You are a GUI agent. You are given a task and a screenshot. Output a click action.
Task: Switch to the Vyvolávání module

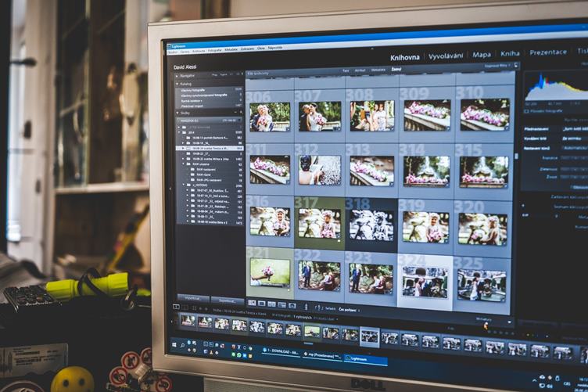click(x=446, y=56)
